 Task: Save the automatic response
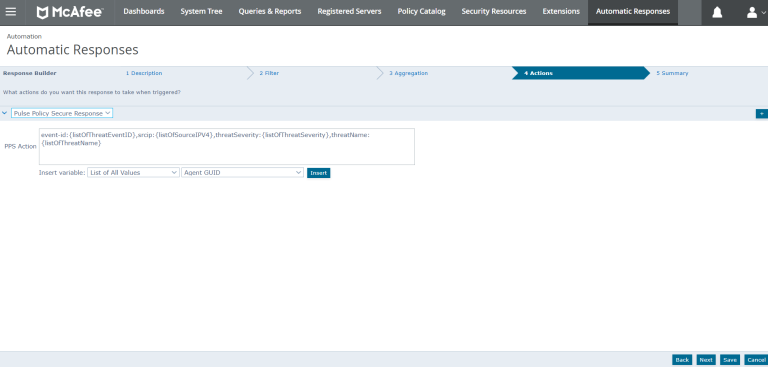coord(730,360)
